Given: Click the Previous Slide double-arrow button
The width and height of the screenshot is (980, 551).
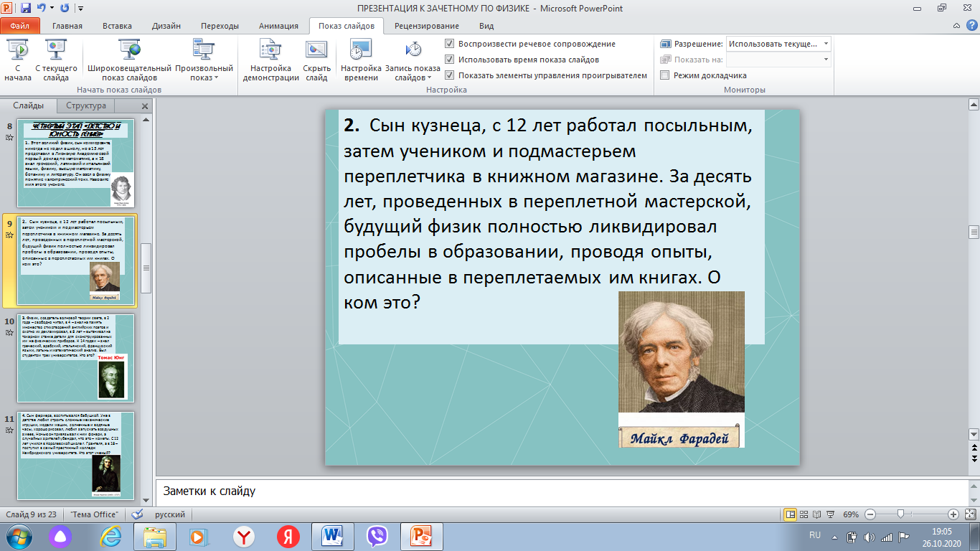Looking at the screenshot, I should pos(974,446).
